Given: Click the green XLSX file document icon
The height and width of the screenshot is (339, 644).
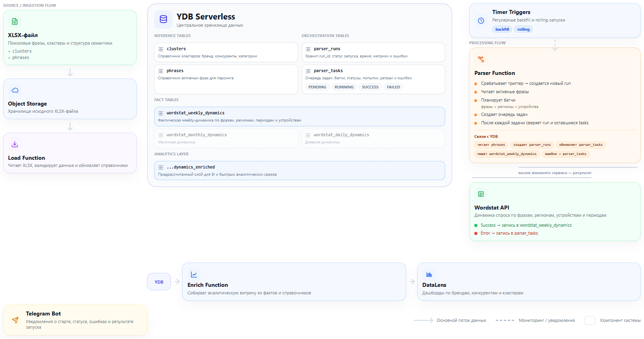Looking at the screenshot, I should pyautogui.click(x=15, y=22).
